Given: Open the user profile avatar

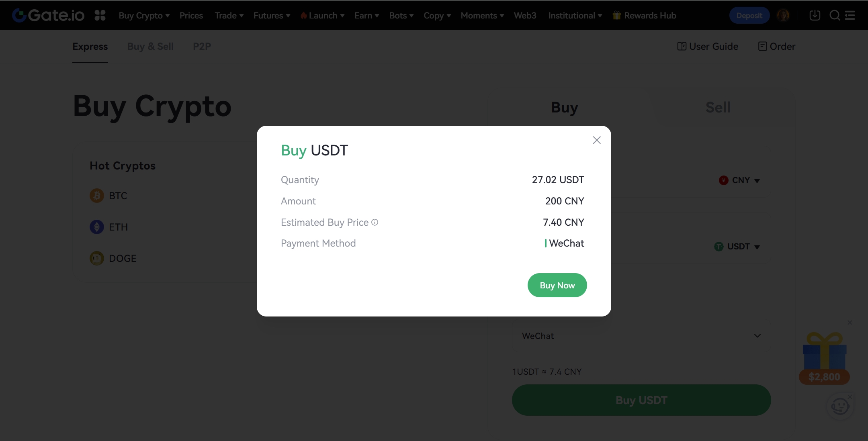Looking at the screenshot, I should point(783,15).
